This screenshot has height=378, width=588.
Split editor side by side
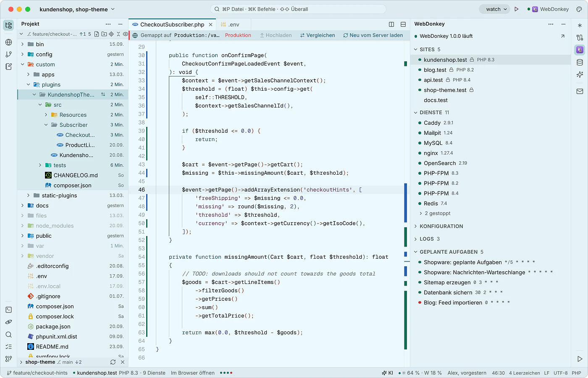click(x=391, y=24)
